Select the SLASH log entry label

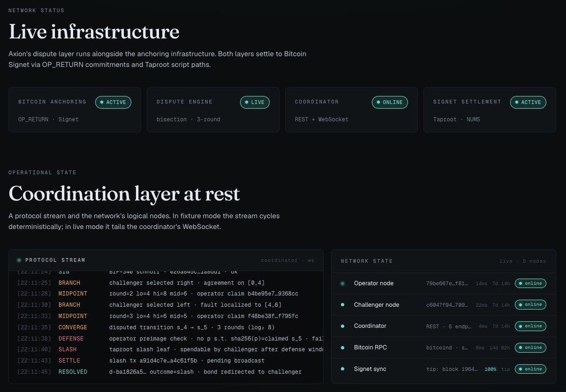coord(67,350)
